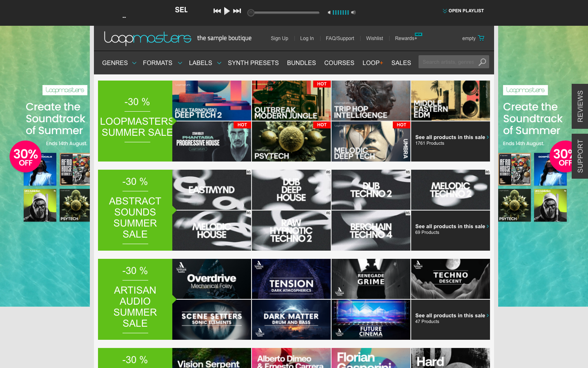Open Outbreak Modern Jungle pack

[291, 101]
